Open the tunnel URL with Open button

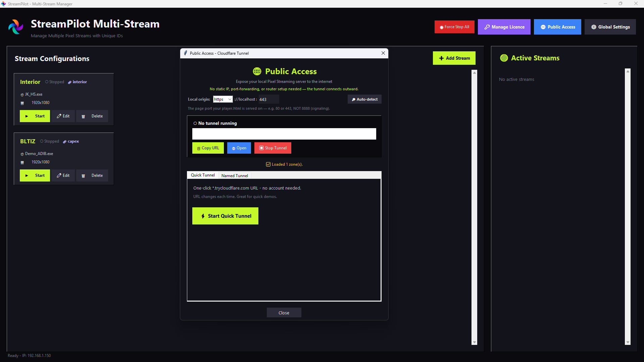pos(239,148)
